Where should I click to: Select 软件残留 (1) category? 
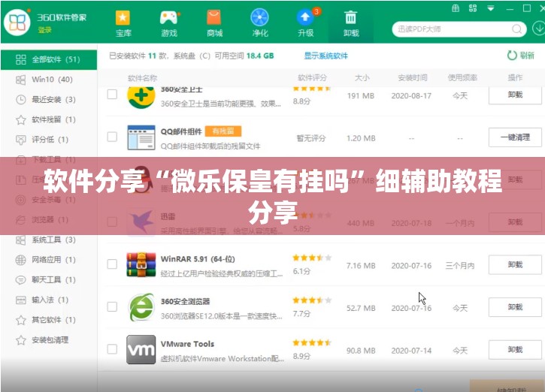[x=49, y=120]
